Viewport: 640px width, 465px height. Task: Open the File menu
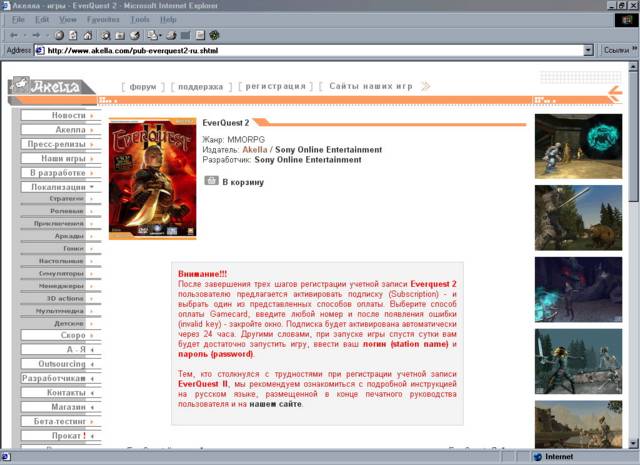(18, 20)
